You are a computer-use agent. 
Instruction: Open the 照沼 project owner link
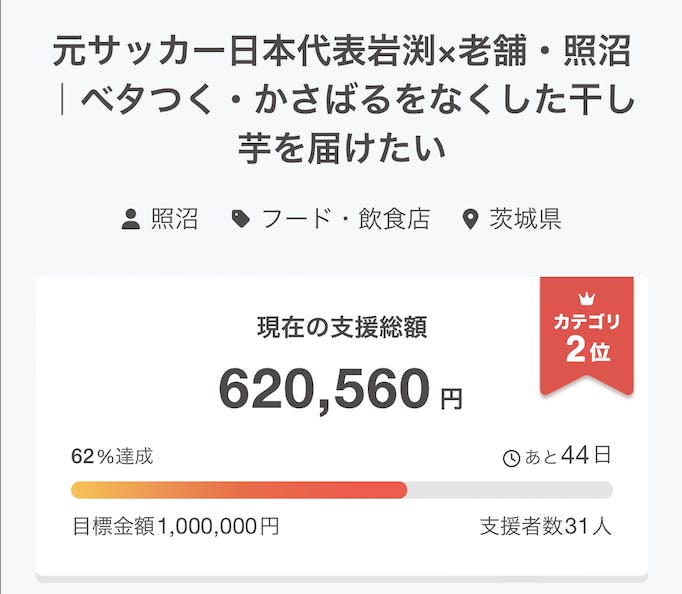pos(174,220)
